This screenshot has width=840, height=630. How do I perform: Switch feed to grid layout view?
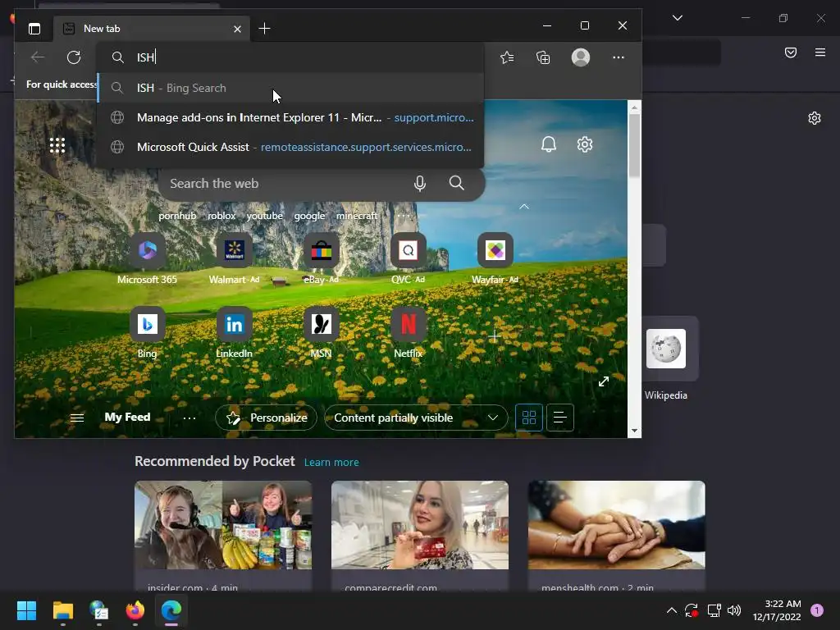[x=529, y=418]
